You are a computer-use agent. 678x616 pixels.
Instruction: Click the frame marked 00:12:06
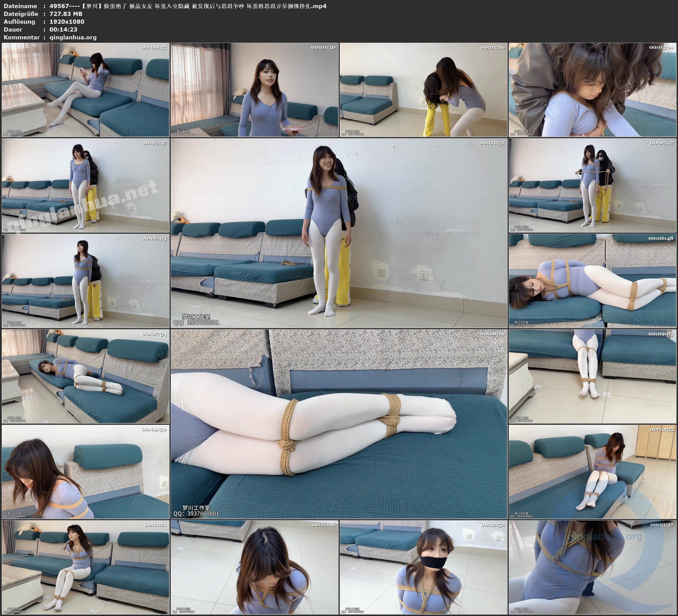tap(254, 567)
